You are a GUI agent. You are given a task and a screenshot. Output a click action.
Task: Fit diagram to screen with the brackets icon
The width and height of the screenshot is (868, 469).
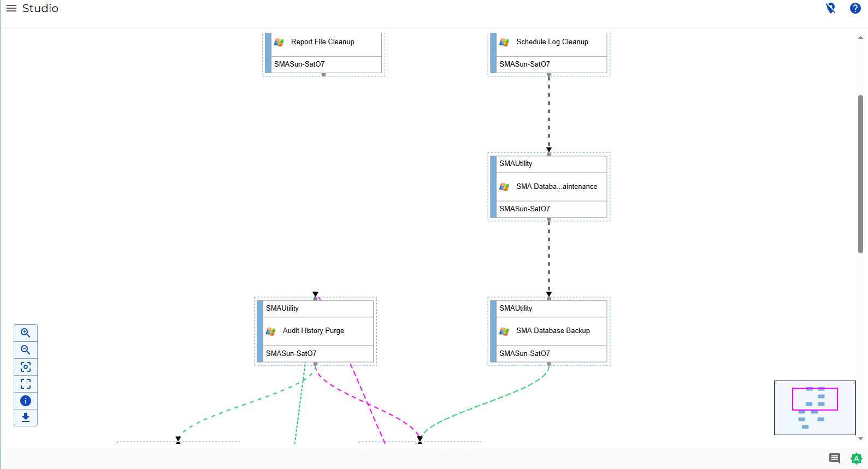(26, 384)
